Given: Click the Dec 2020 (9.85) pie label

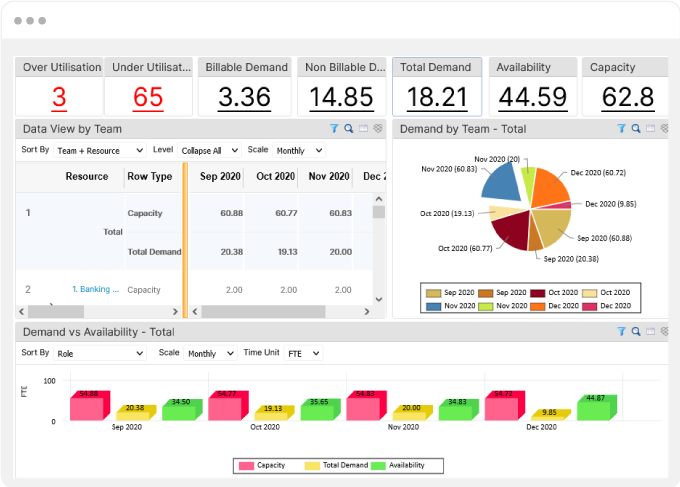Looking at the screenshot, I should click(611, 204).
